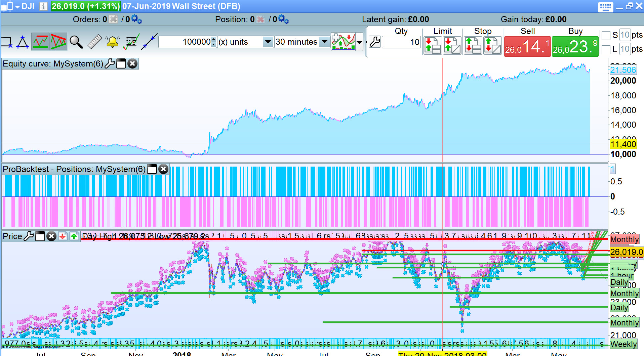
Task: Open the ruler measurement tool
Action: 94,42
